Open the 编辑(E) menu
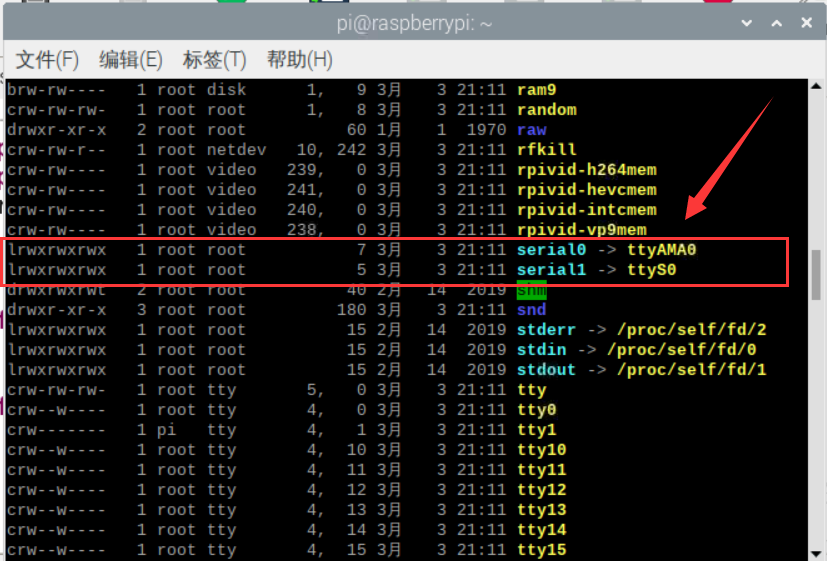Viewport: 827px width, 561px height. (x=130, y=60)
